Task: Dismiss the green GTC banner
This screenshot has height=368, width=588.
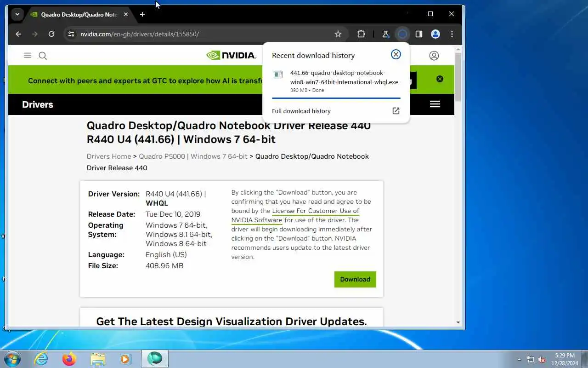Action: [440, 79]
